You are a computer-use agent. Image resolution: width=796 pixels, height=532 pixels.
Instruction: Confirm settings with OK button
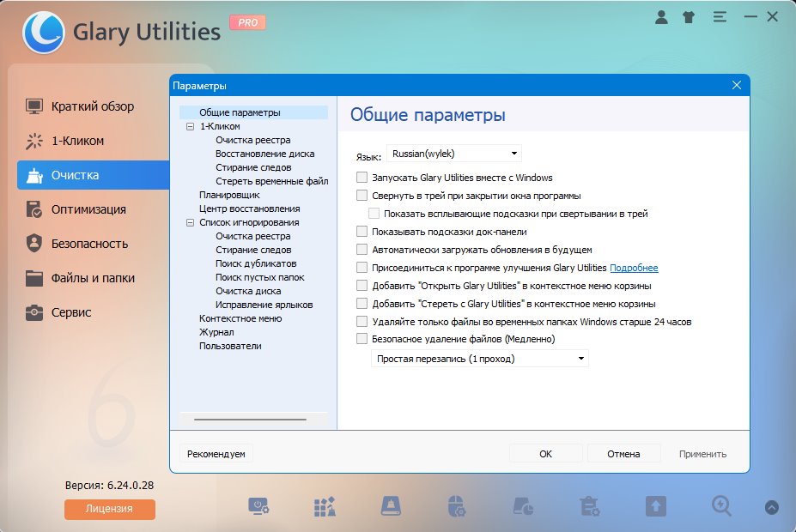pos(546,454)
